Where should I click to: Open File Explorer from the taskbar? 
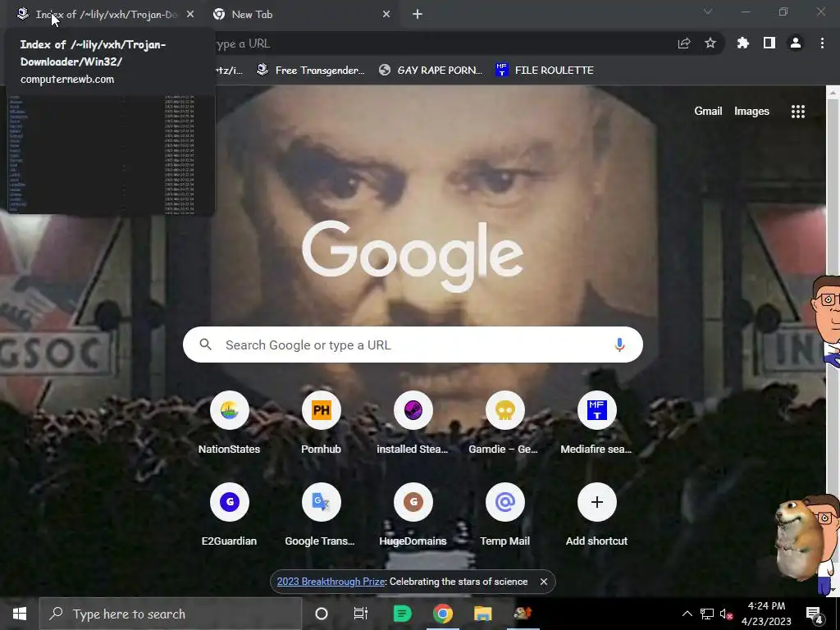click(482, 614)
